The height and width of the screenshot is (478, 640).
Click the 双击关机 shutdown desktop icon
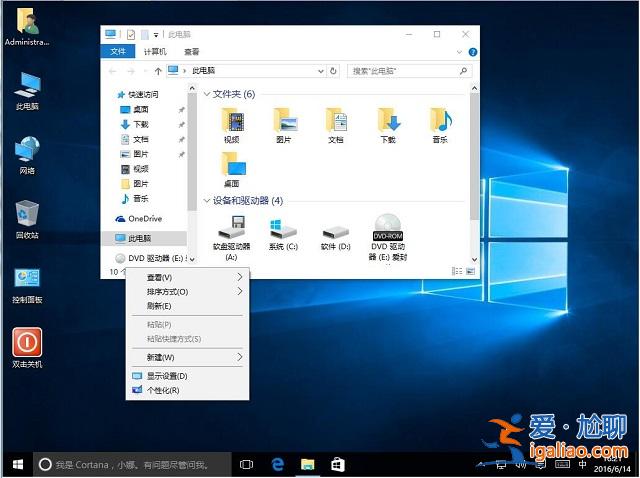pyautogui.click(x=27, y=344)
